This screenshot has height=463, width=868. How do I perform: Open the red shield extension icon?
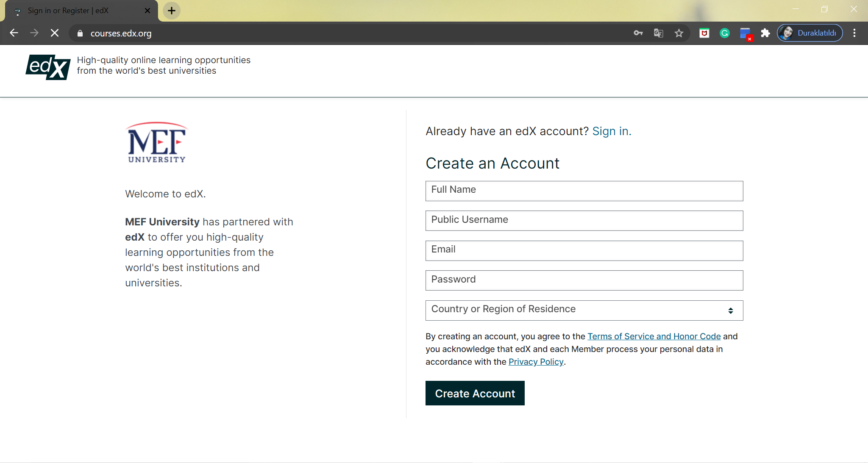(704, 33)
